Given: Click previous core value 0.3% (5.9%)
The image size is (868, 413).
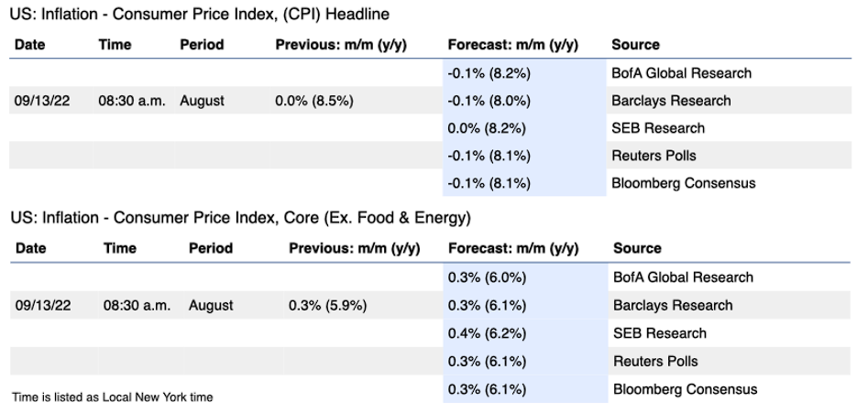Looking at the screenshot, I should point(327,305).
